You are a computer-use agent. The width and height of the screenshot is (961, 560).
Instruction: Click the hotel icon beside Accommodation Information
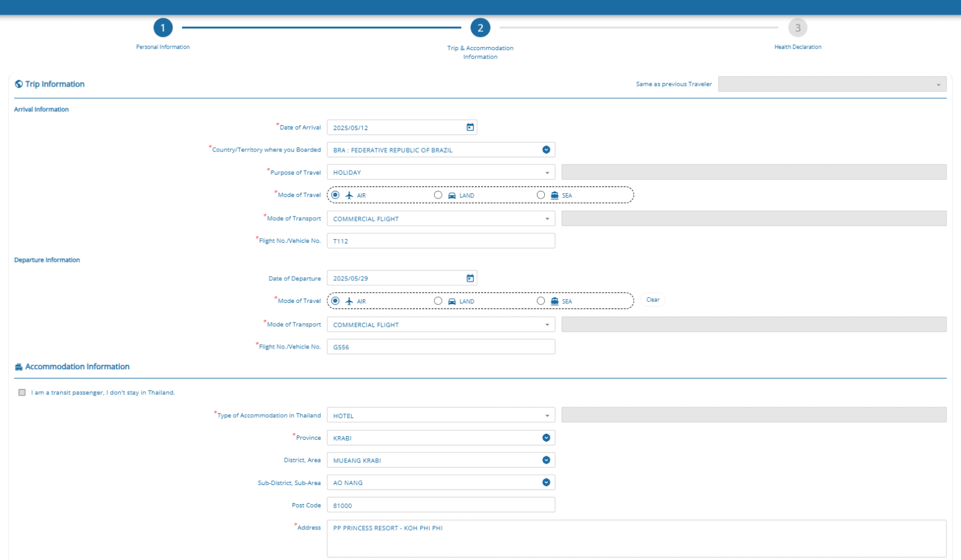tap(19, 367)
